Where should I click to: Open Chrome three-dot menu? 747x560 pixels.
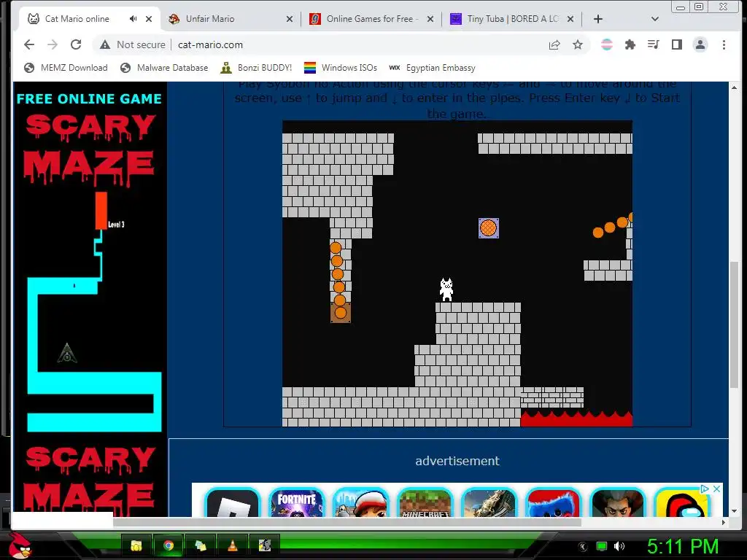[x=724, y=44]
